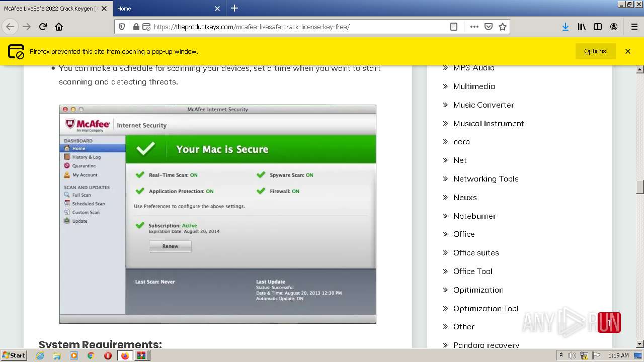Viewport: 644px width, 362px height.
Task: Open the Opitimization category link
Action: coord(478,290)
